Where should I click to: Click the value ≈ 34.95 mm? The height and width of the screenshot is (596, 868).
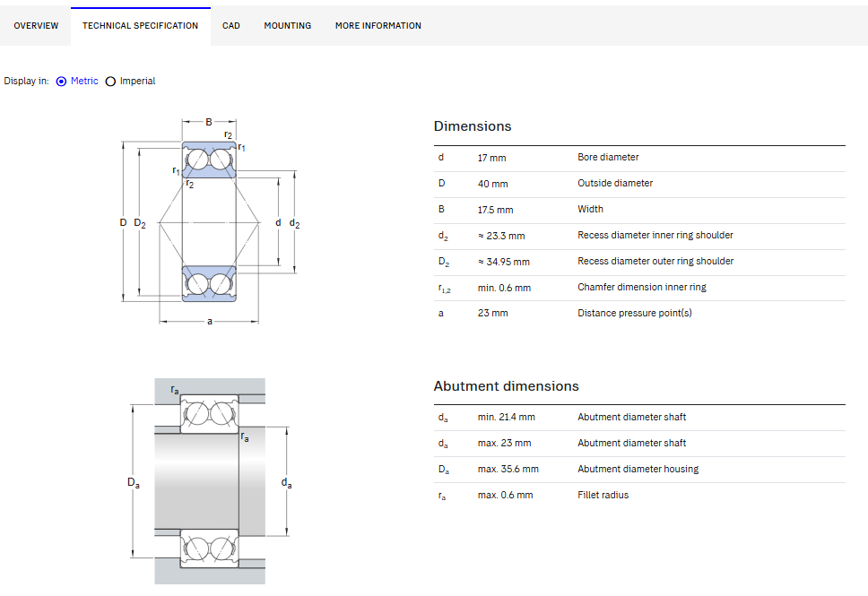click(x=504, y=262)
